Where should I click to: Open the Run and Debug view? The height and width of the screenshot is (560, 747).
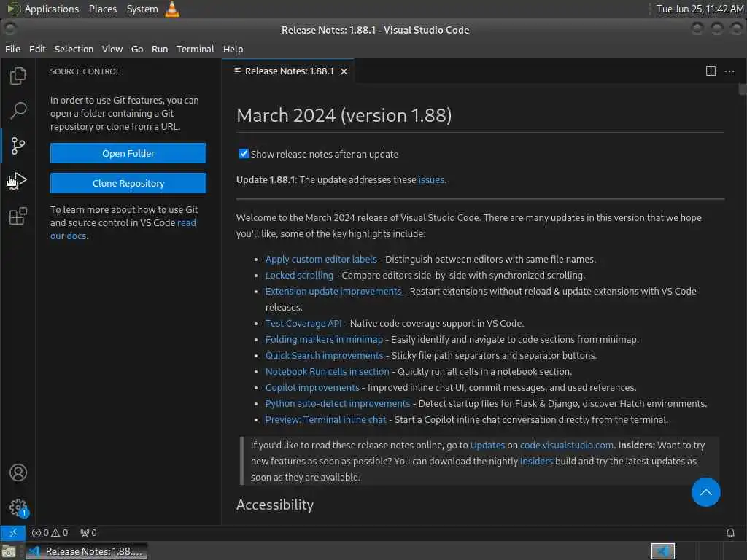[18, 181]
